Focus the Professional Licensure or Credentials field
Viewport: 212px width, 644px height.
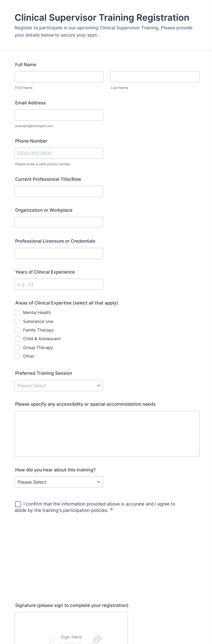(59, 253)
